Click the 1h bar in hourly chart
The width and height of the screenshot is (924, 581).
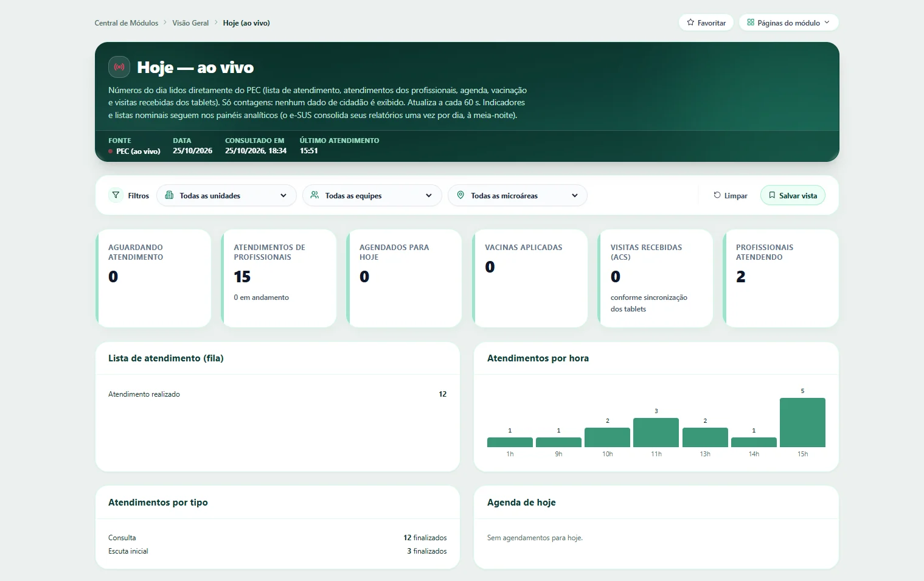pyautogui.click(x=510, y=442)
